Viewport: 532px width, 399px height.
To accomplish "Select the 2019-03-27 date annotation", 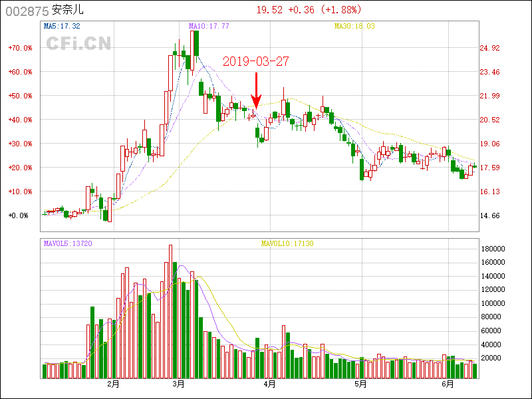I will [x=256, y=61].
